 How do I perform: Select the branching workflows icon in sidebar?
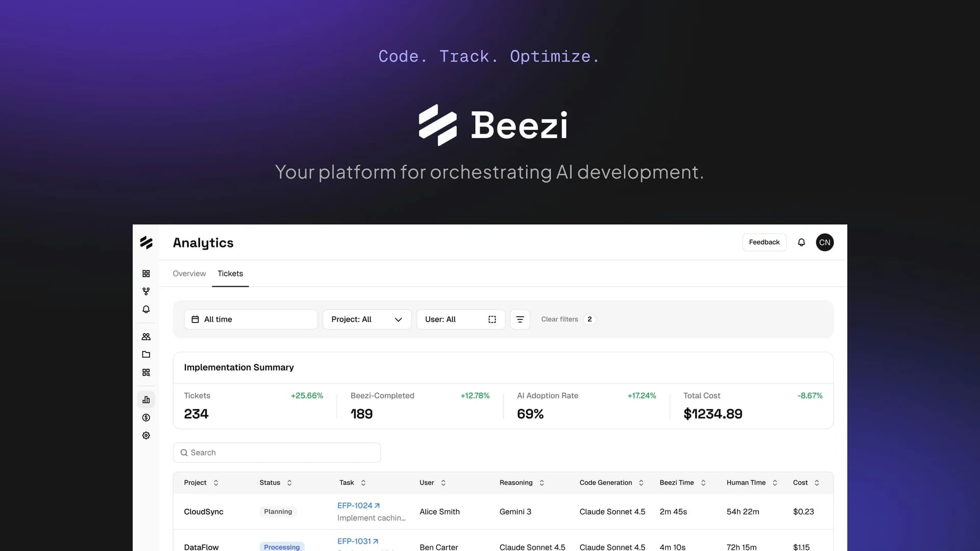146,291
